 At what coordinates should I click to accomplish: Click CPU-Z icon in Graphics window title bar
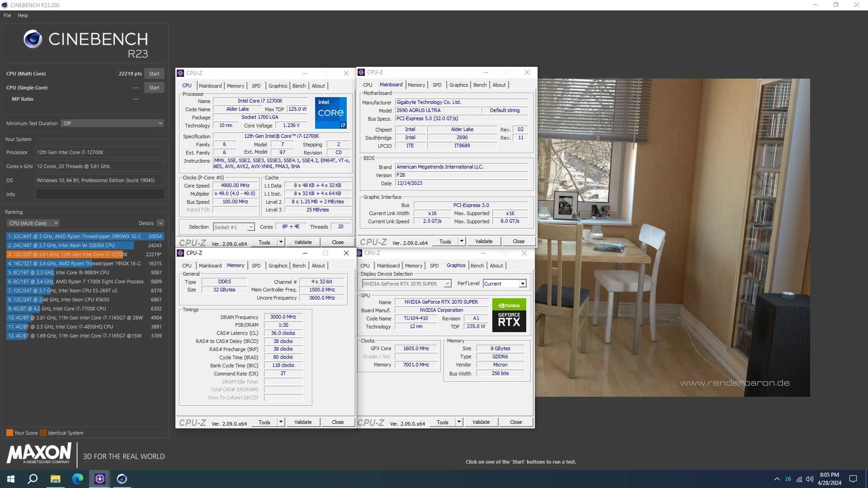point(360,253)
